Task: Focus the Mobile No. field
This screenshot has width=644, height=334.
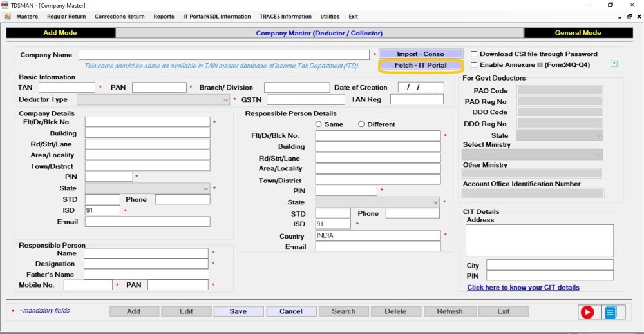Action: coord(88,284)
